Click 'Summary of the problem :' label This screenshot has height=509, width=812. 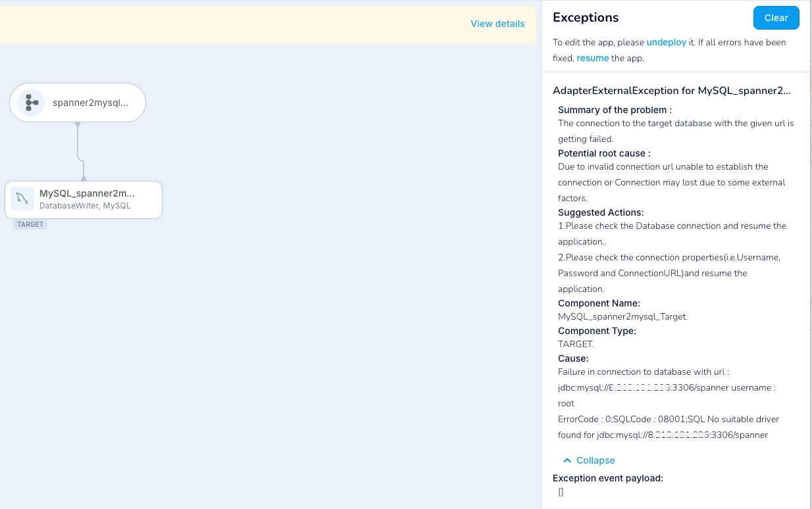coord(615,110)
